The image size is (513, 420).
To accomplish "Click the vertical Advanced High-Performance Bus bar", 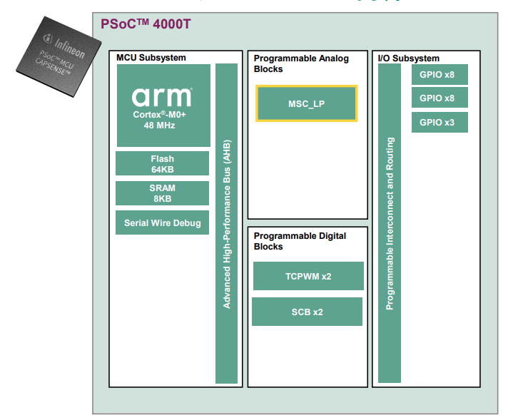I will point(227,223).
